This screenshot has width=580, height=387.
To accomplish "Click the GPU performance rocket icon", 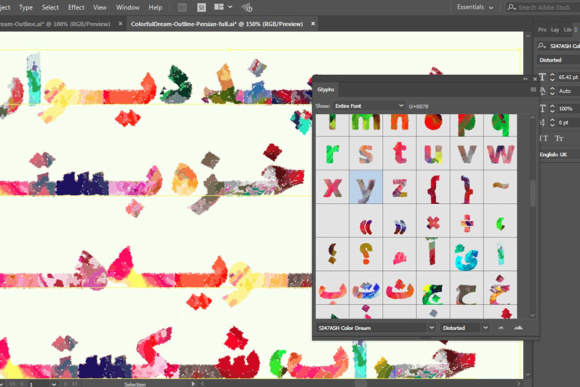I will point(247,7).
